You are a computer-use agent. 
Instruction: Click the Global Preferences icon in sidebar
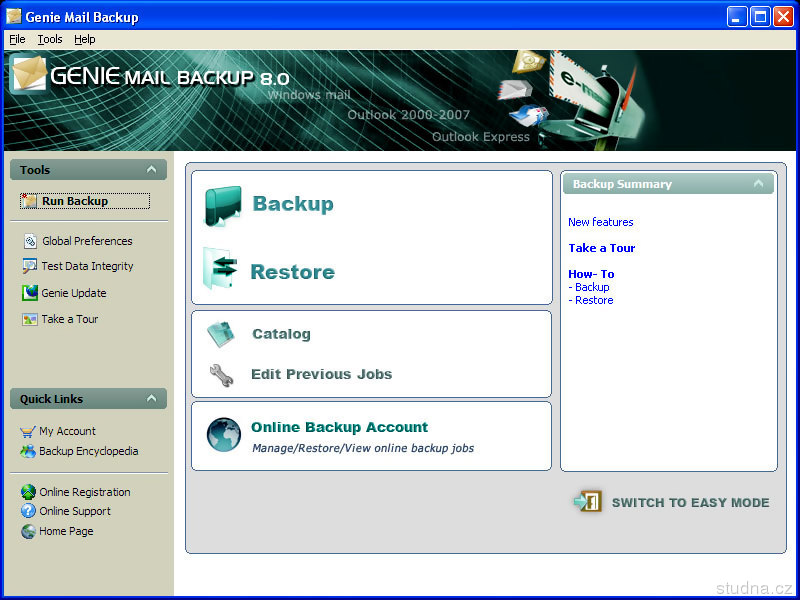(30, 241)
